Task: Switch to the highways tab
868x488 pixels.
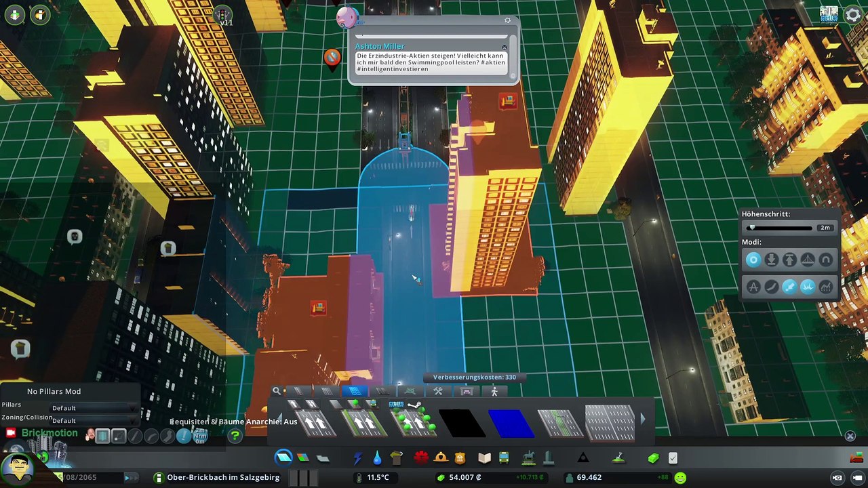Action: tap(382, 391)
